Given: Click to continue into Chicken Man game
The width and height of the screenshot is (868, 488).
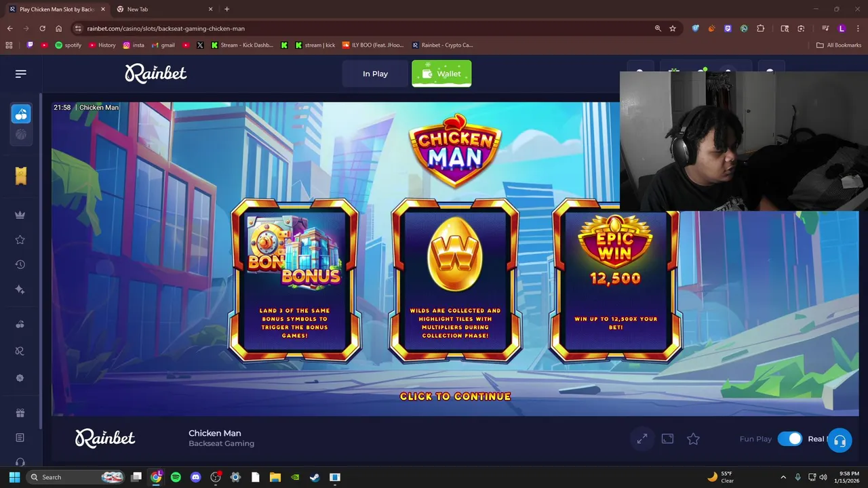Looking at the screenshot, I should [x=455, y=396].
